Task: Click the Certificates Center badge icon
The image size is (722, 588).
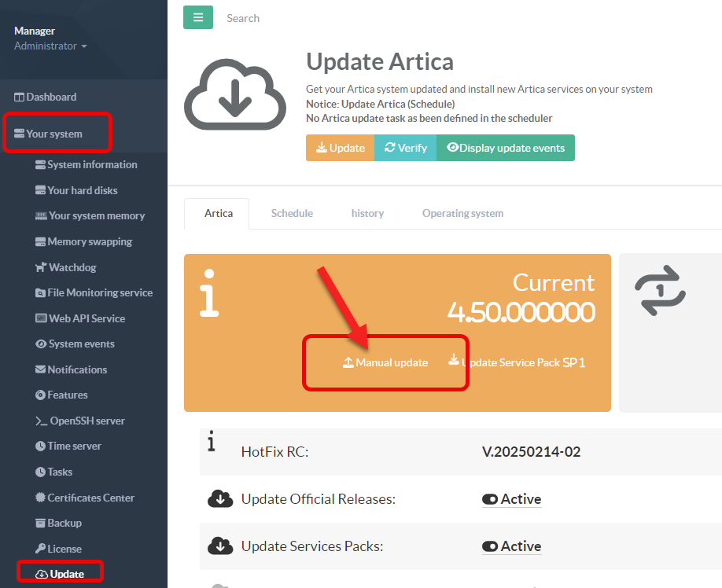Action: [x=41, y=498]
